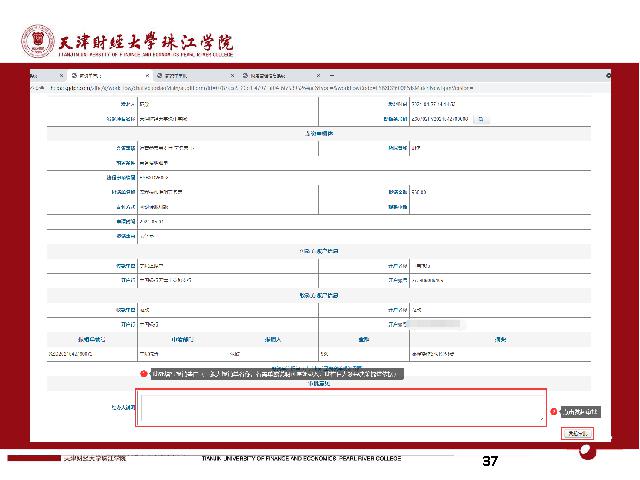Close the active white browser tab
Image resolution: width=640 pixels, height=480 pixels.
tap(147, 76)
